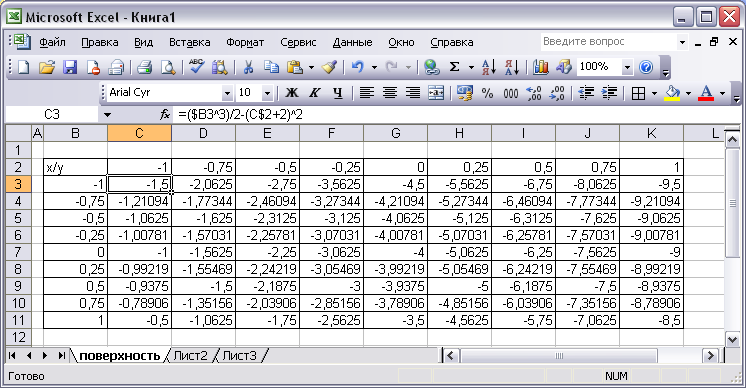Go to the last sheet tab arrow
746x388 pixels.
(x=62, y=356)
